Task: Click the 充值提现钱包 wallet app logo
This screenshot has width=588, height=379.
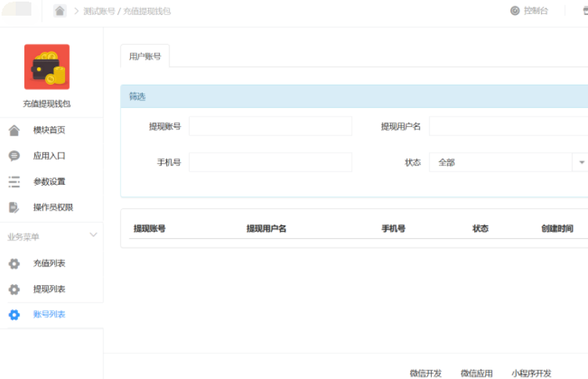Action: pyautogui.click(x=47, y=67)
